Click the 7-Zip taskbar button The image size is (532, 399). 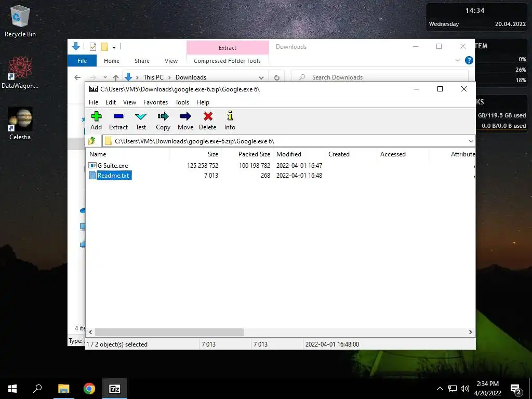pos(114,389)
